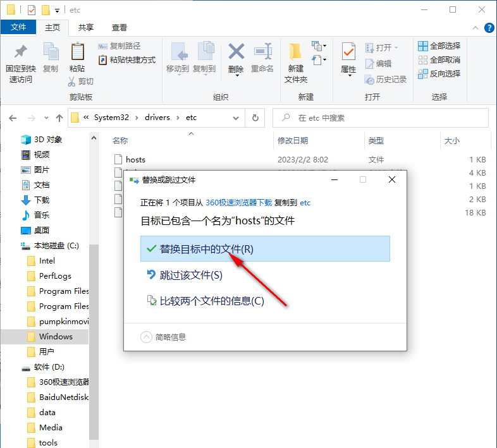Screen dimensions: 497x448
Task: Choose Replace the file in destination
Action: tap(265, 249)
